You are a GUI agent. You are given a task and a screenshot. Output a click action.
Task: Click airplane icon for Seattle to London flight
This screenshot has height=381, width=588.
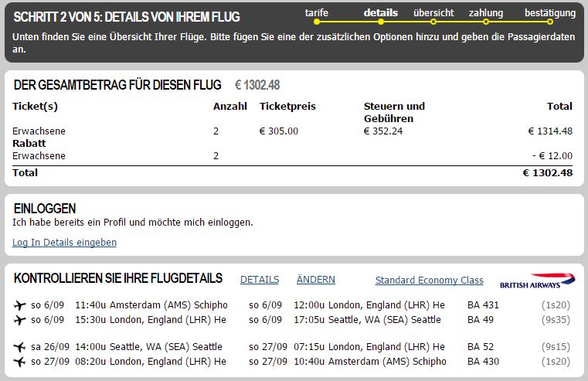point(19,347)
